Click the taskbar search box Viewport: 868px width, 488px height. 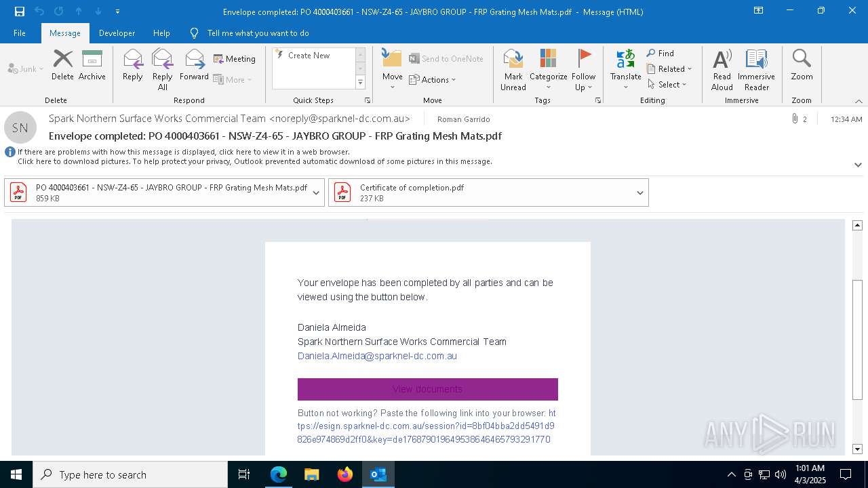(x=130, y=474)
